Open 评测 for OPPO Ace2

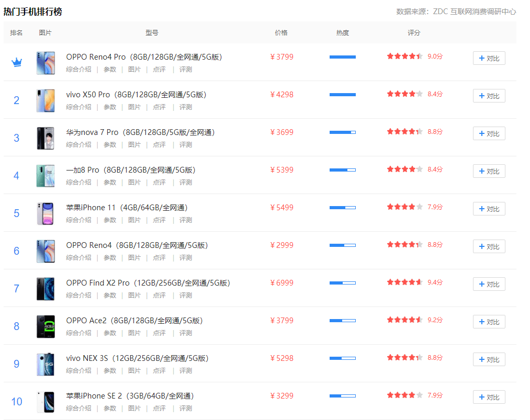point(186,333)
